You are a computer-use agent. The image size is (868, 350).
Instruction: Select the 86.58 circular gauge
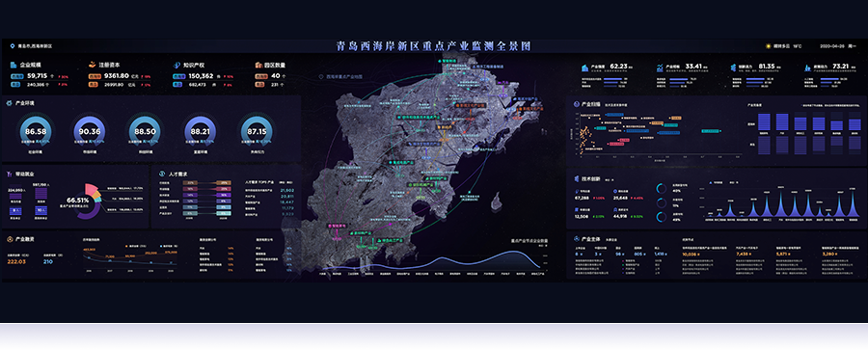point(36,132)
